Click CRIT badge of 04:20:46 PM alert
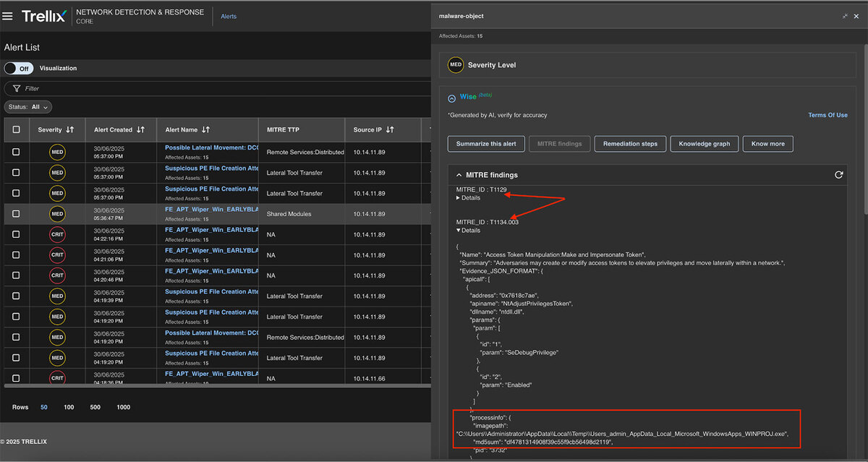Viewport: 868px width, 462px height. 58,275
